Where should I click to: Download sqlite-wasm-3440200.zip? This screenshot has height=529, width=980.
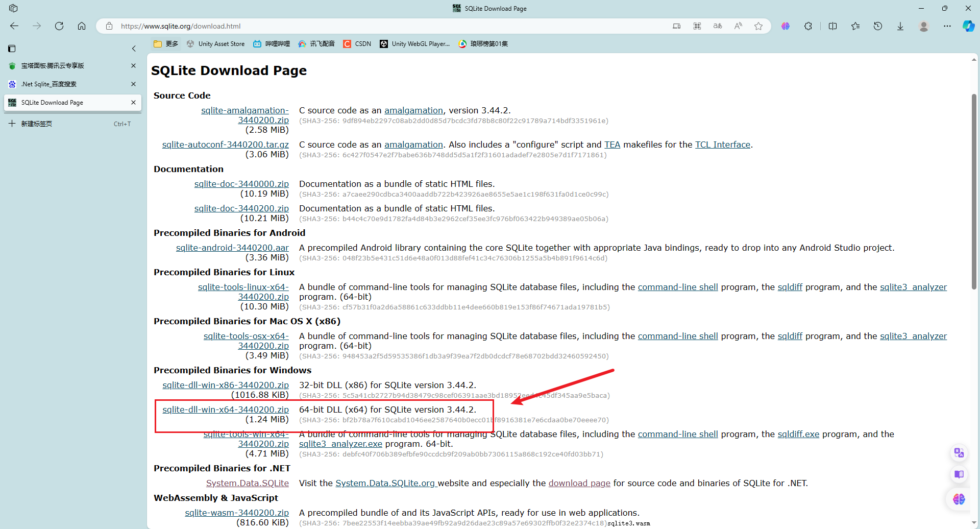(237, 513)
